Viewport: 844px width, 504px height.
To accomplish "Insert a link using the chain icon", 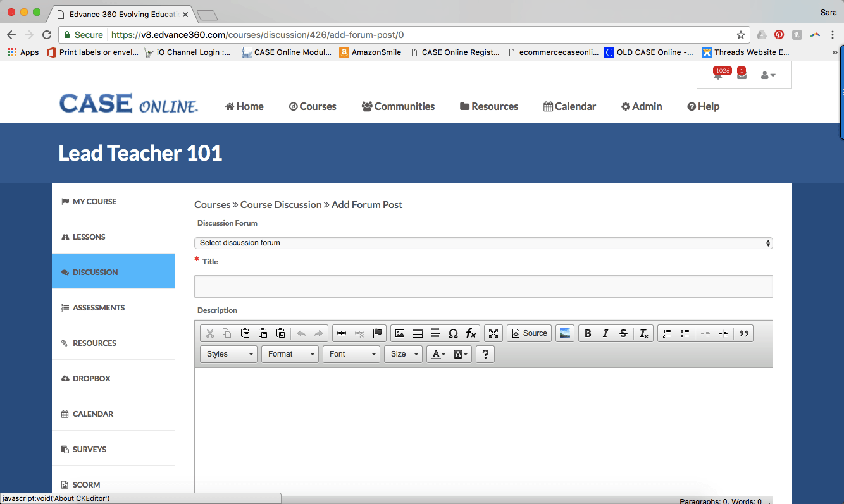I will (x=342, y=333).
